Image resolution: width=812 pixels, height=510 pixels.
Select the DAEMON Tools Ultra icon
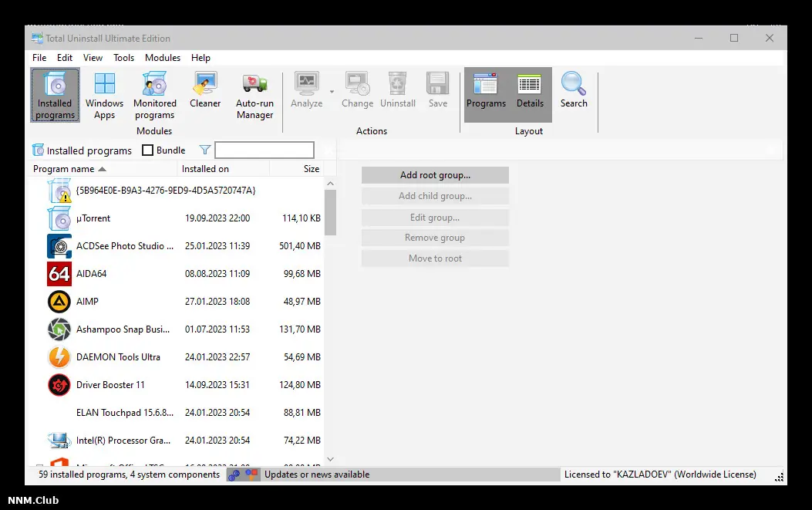[x=59, y=357]
